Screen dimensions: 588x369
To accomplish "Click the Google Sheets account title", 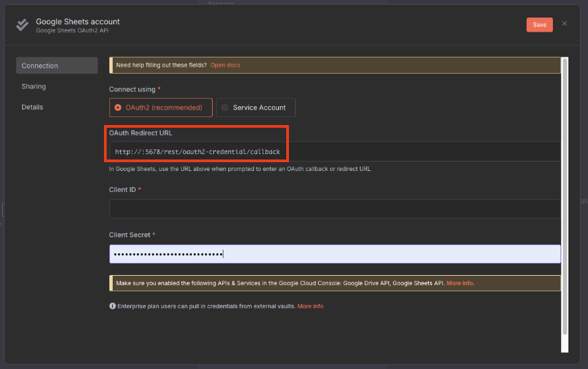I will (x=78, y=22).
